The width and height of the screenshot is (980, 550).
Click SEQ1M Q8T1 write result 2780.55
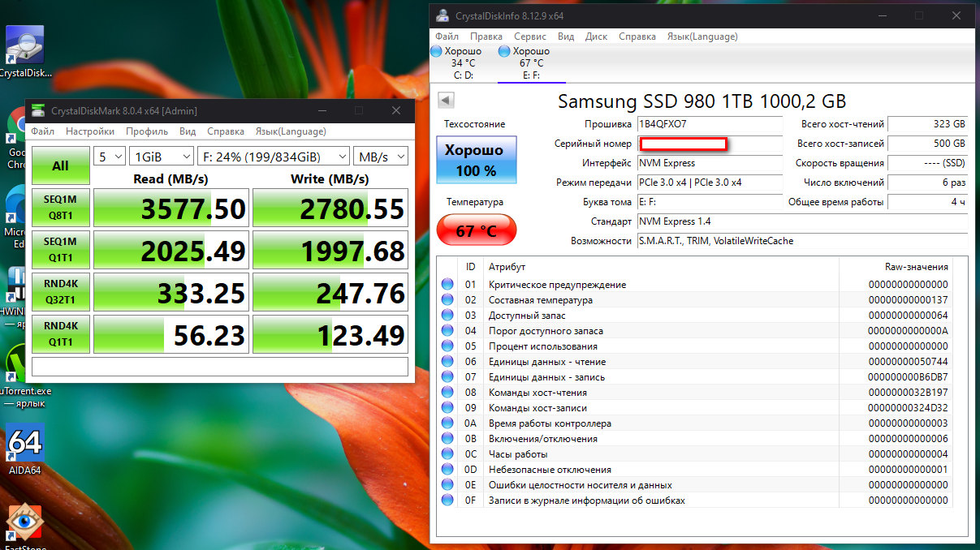330,208
